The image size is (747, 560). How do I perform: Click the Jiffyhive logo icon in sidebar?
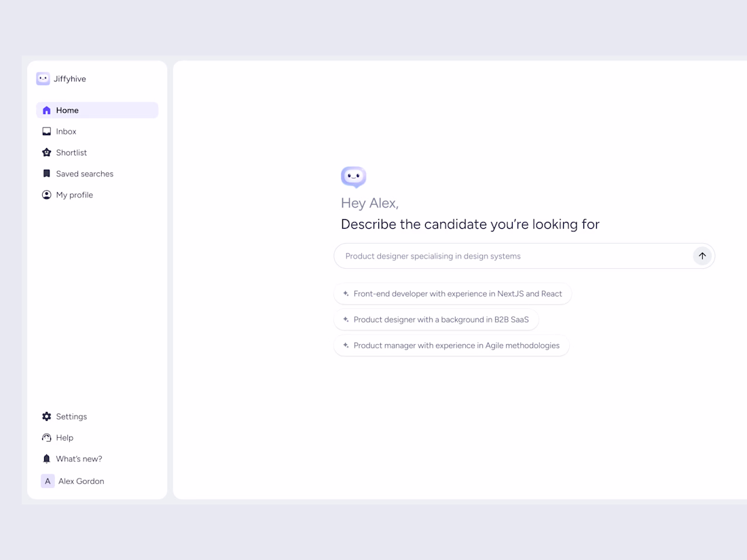pyautogui.click(x=43, y=79)
